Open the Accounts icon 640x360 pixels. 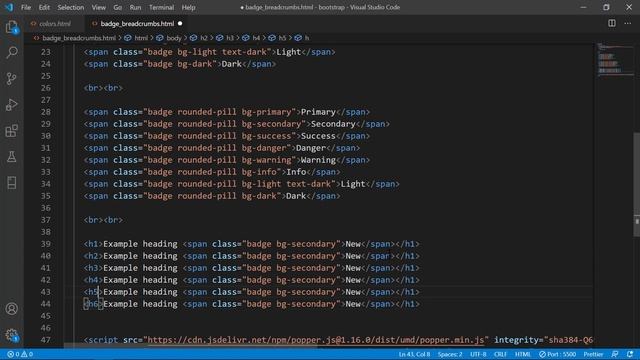[x=11, y=309]
